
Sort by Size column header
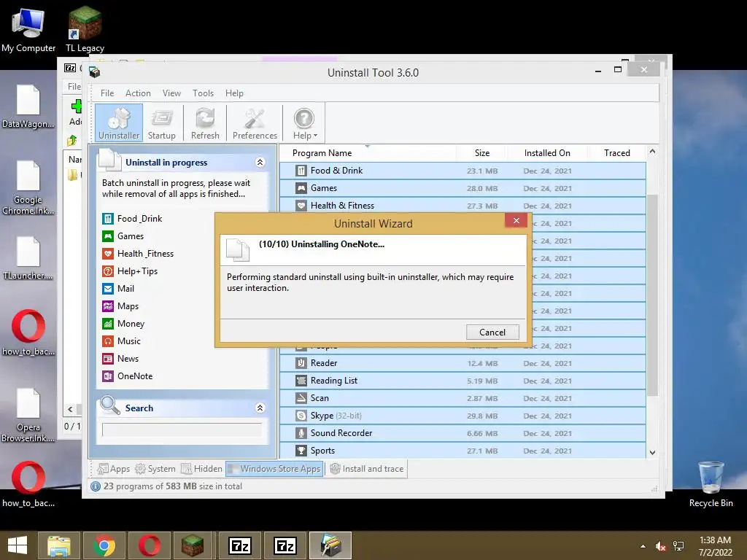(481, 153)
